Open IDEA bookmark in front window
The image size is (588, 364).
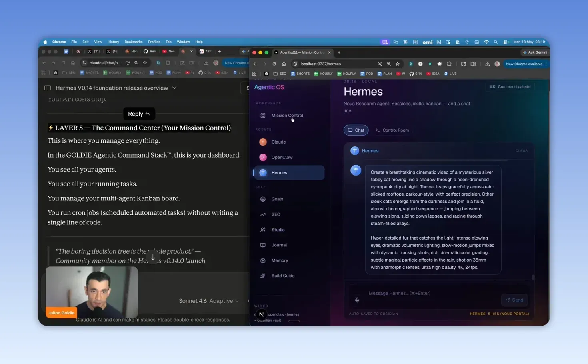coord(433,74)
